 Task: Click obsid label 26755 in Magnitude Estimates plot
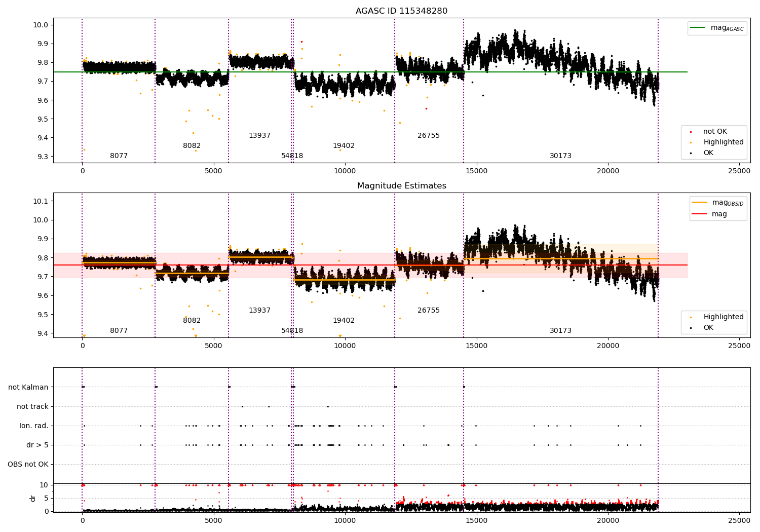[429, 311]
